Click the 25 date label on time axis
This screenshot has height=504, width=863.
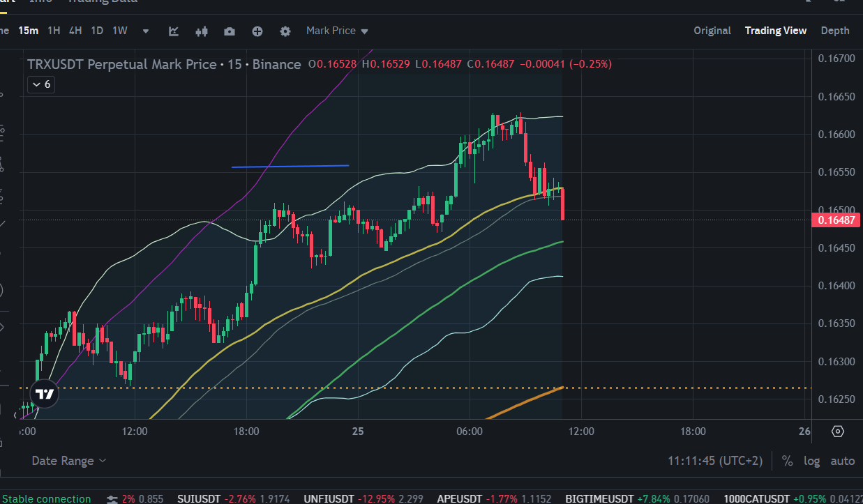(358, 432)
